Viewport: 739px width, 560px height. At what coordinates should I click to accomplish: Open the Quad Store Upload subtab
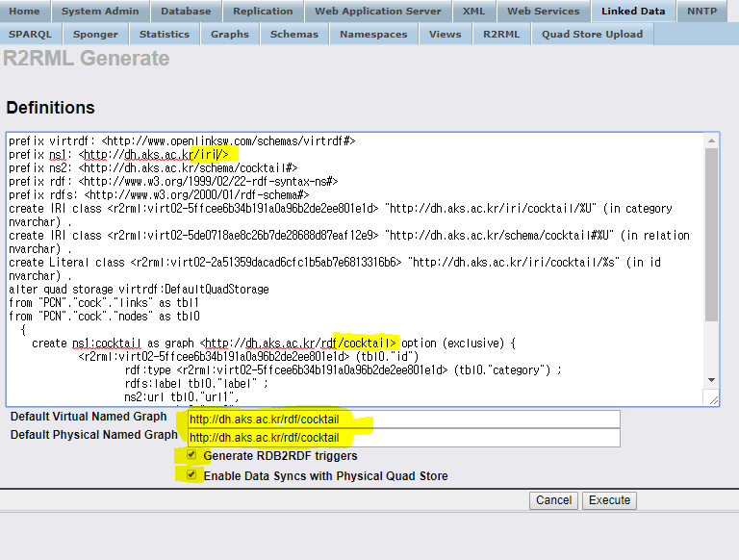(x=591, y=34)
